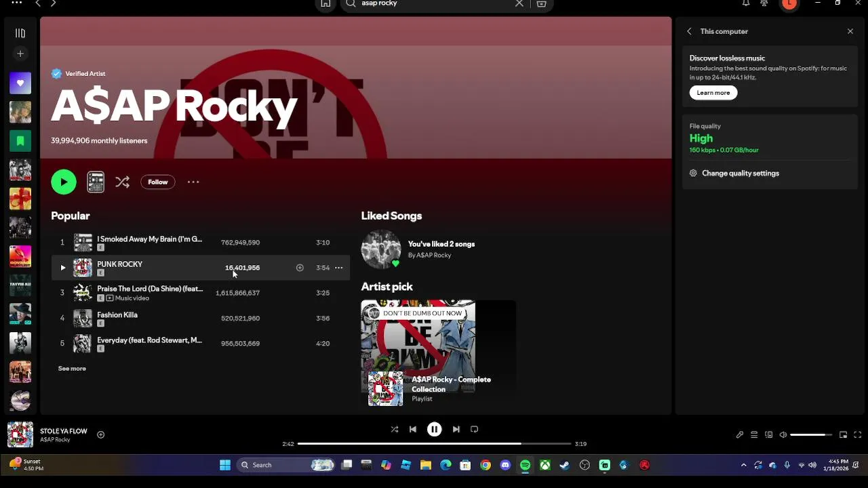Click the search field containing asap rocky
The image size is (868, 488).
pos(434,3)
